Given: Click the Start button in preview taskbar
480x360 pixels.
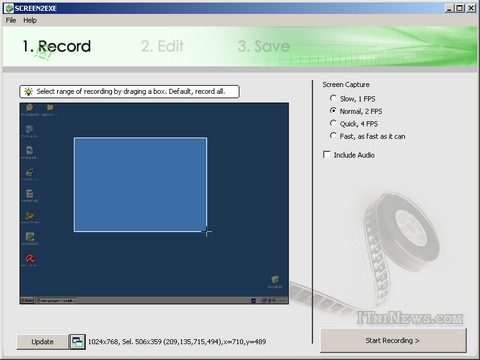Looking at the screenshot, I should (x=27, y=300).
